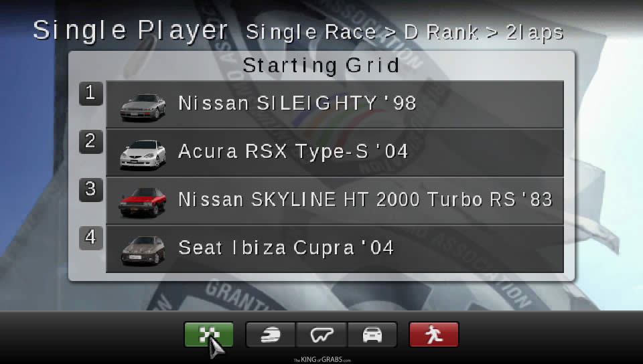
Task: Exit with the red running man button
Action: coord(433,335)
